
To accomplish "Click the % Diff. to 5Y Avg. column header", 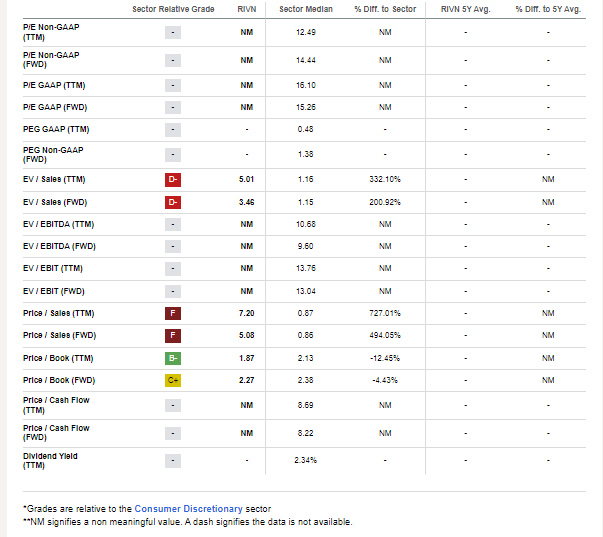I will 548,9.
